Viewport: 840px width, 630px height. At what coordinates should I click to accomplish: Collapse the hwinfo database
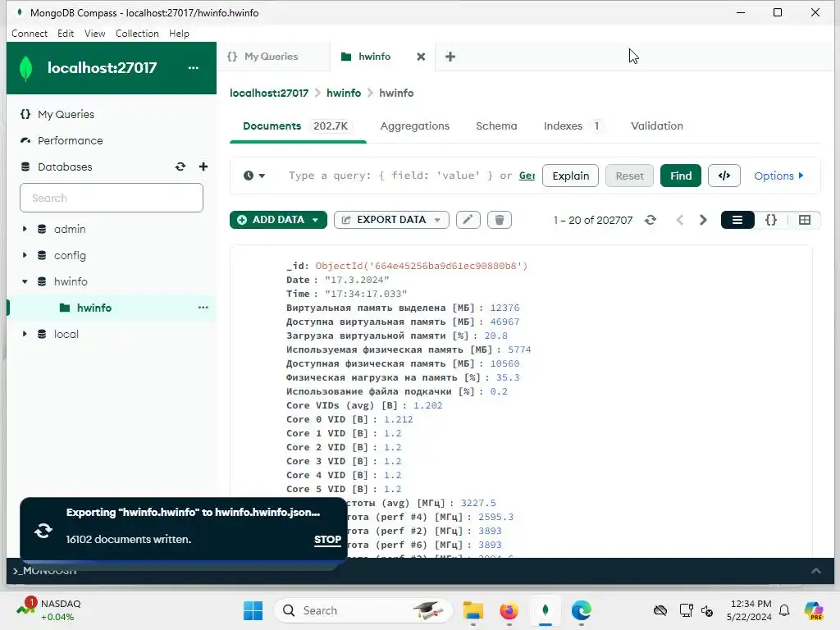25,281
